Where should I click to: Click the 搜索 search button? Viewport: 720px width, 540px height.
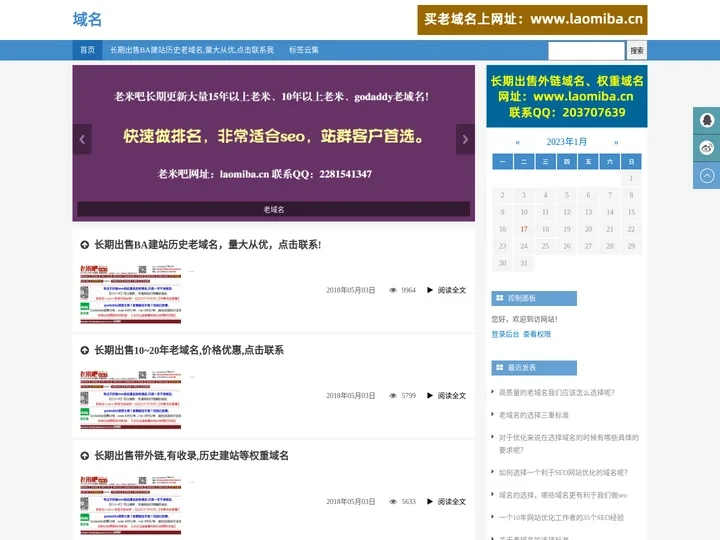click(x=637, y=51)
